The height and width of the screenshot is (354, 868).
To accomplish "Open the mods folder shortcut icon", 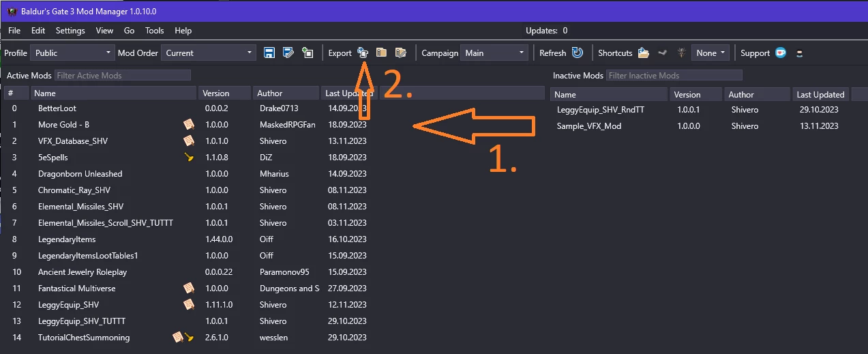I will pos(643,53).
